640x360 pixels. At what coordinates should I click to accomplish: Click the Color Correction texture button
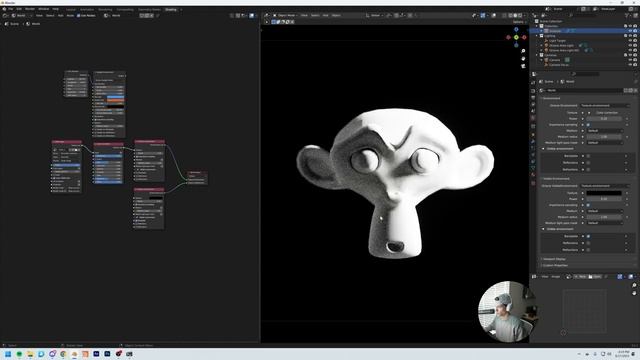click(607, 112)
